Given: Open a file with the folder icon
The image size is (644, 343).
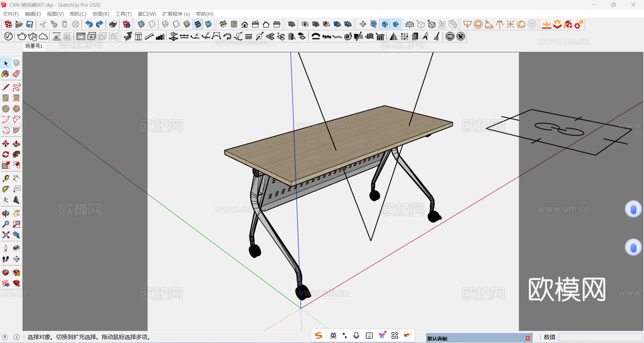Looking at the screenshot, I should click(x=19, y=24).
